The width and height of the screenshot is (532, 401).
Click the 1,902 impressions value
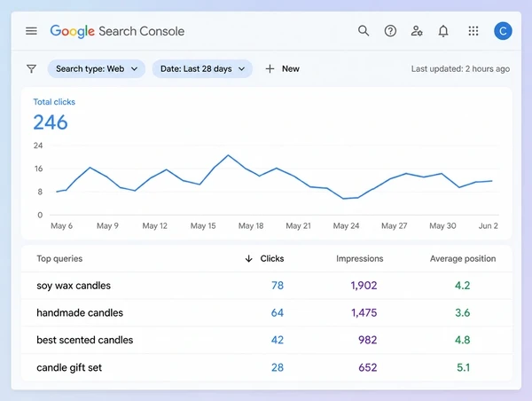[x=364, y=286]
